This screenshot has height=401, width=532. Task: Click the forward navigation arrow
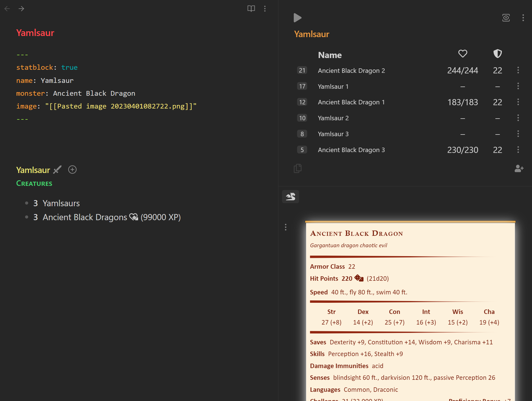(x=21, y=9)
